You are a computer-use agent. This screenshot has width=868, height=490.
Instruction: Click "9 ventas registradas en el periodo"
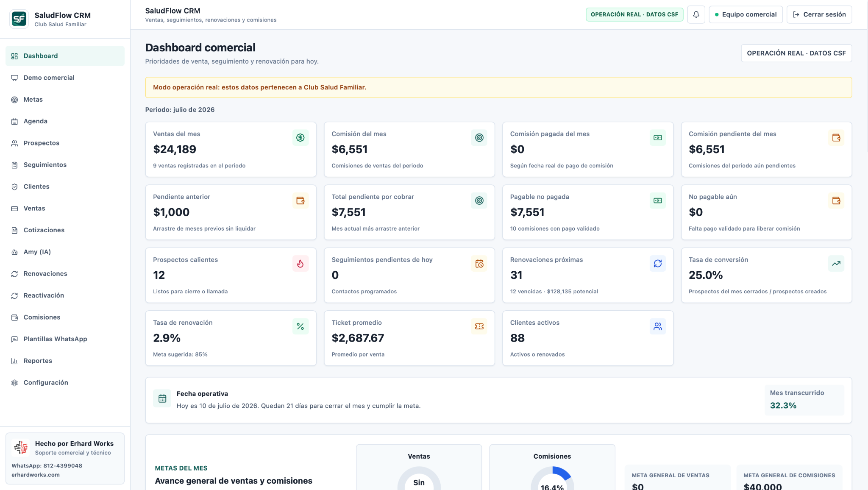(199, 166)
